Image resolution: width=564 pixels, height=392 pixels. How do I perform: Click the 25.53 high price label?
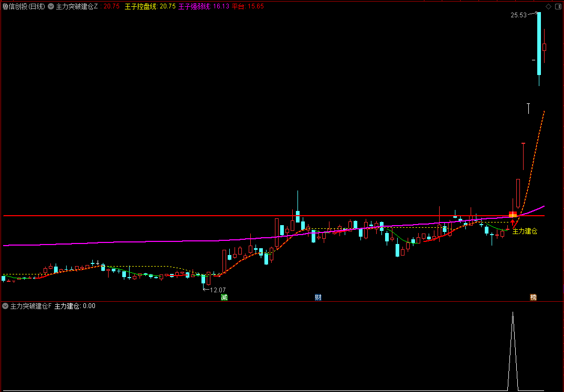tap(518, 15)
